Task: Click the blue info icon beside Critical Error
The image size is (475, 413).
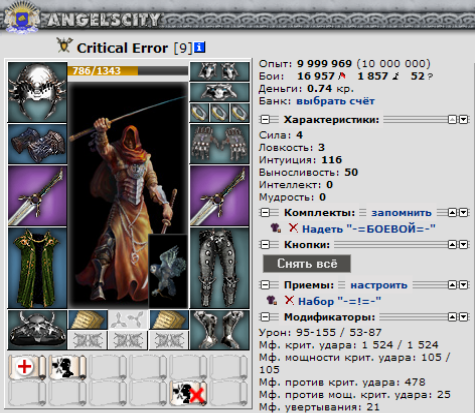Action: click(x=199, y=48)
